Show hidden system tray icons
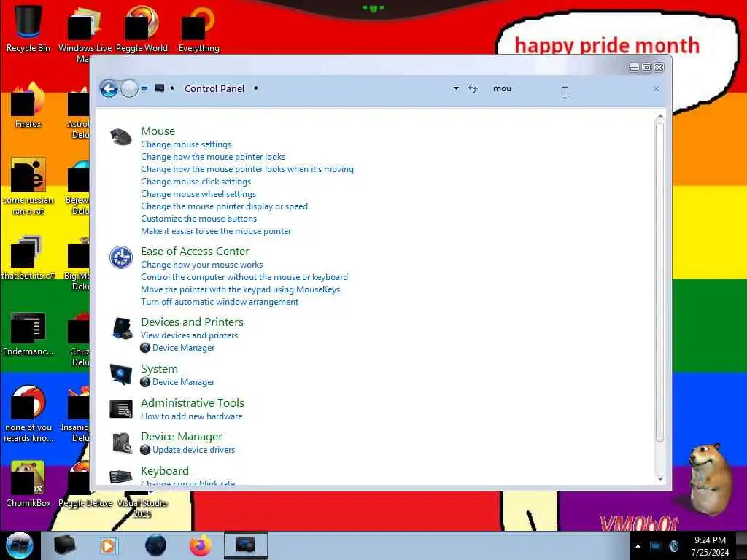 [638, 546]
